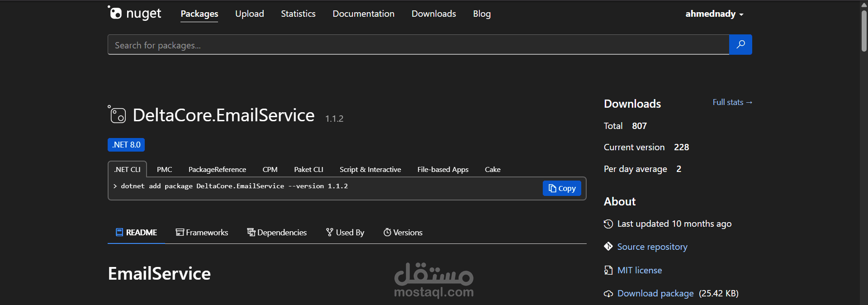868x305 pixels.
Task: Click the Download package cloud icon
Action: (608, 294)
